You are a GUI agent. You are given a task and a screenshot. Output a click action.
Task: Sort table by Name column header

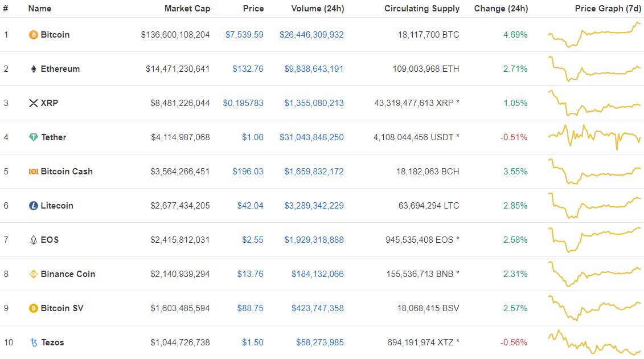(x=40, y=8)
